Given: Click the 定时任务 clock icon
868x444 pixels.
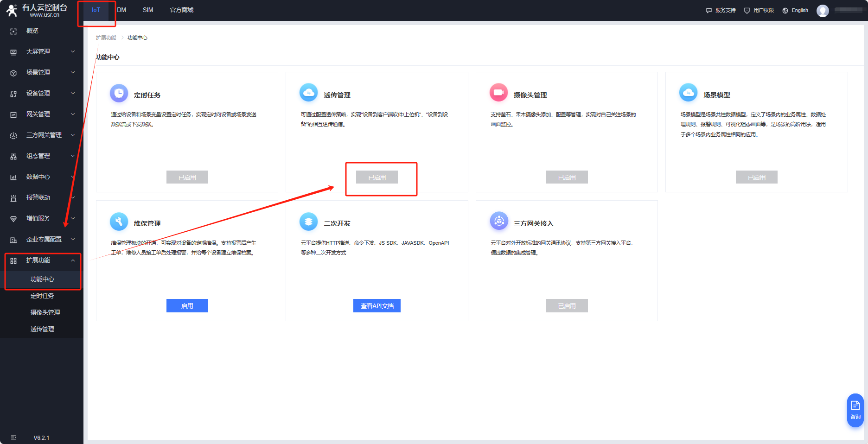Looking at the screenshot, I should [x=119, y=93].
